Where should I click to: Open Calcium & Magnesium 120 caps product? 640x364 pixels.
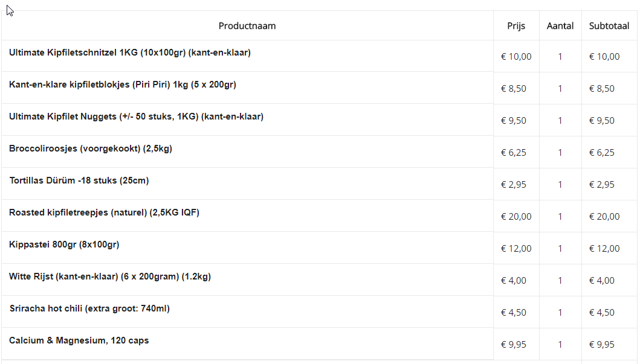(x=79, y=340)
